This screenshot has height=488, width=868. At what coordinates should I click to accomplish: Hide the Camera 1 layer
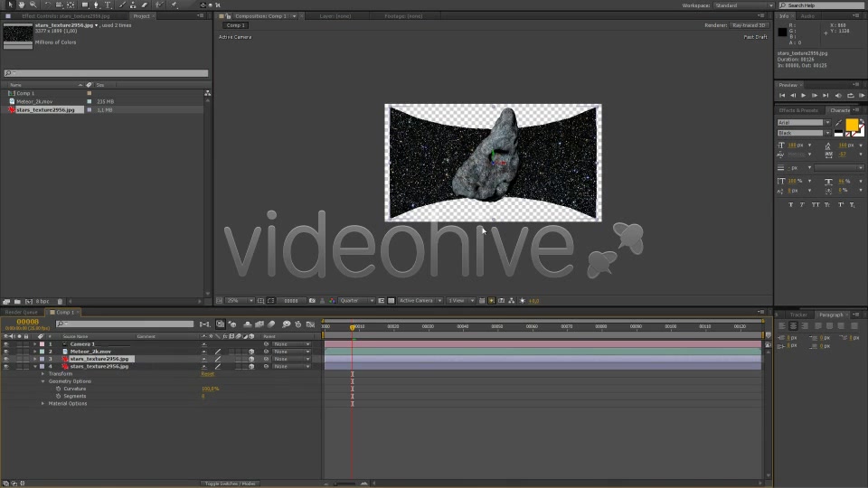tap(6, 344)
